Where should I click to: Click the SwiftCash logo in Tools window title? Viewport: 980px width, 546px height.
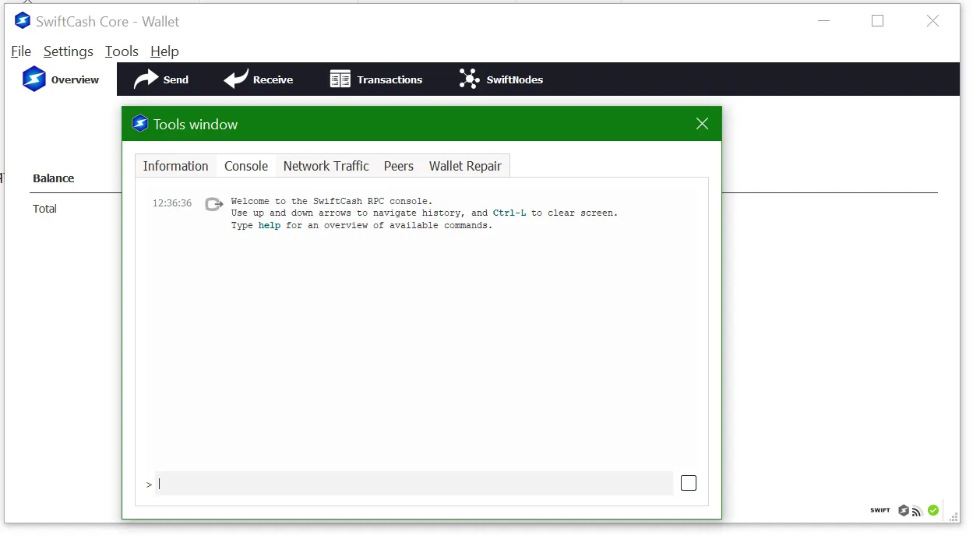coord(140,123)
